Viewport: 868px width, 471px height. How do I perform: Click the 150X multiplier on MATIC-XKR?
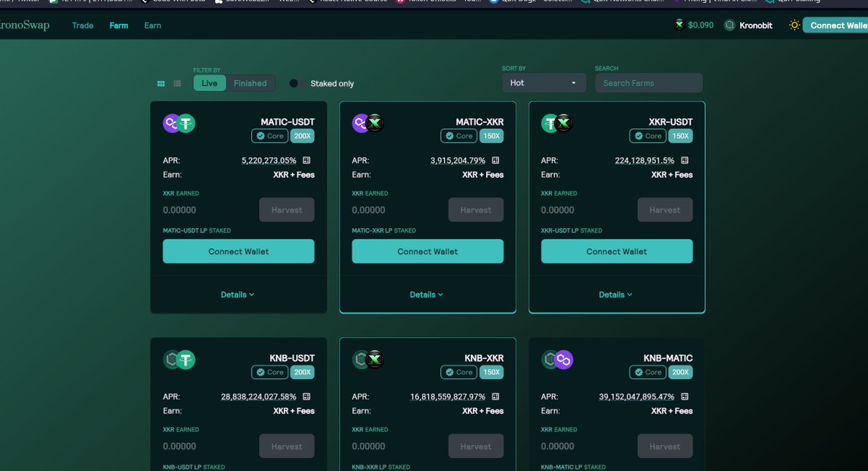(x=491, y=136)
